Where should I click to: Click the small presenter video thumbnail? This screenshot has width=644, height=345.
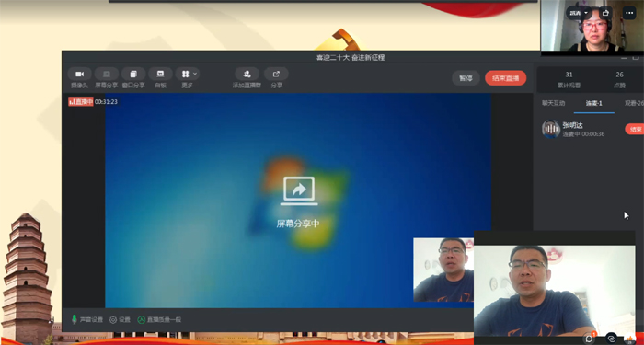tap(443, 270)
